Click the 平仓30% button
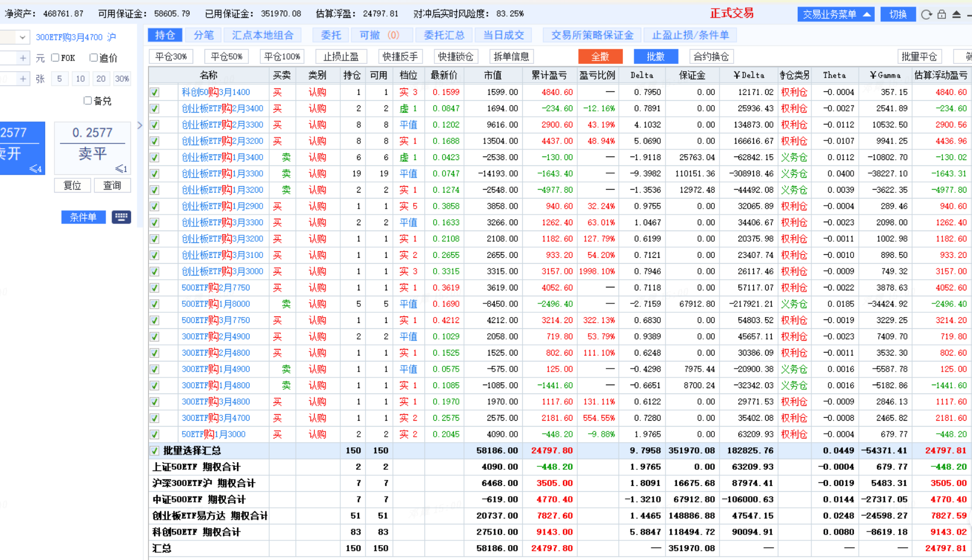 pos(171,57)
